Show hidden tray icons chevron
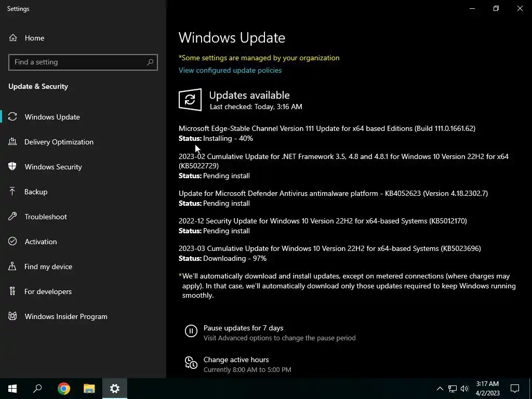The image size is (532, 399). (x=440, y=389)
